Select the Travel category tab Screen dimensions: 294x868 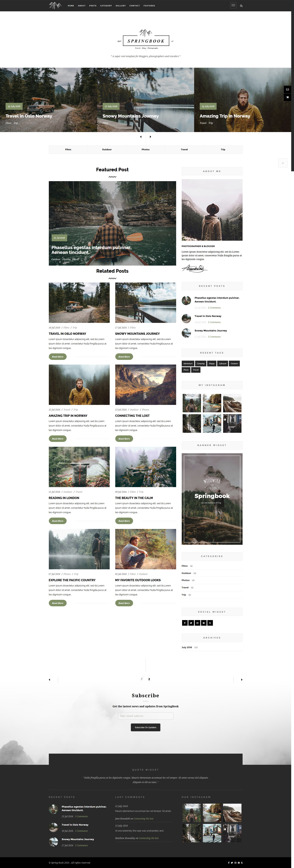coord(184,149)
